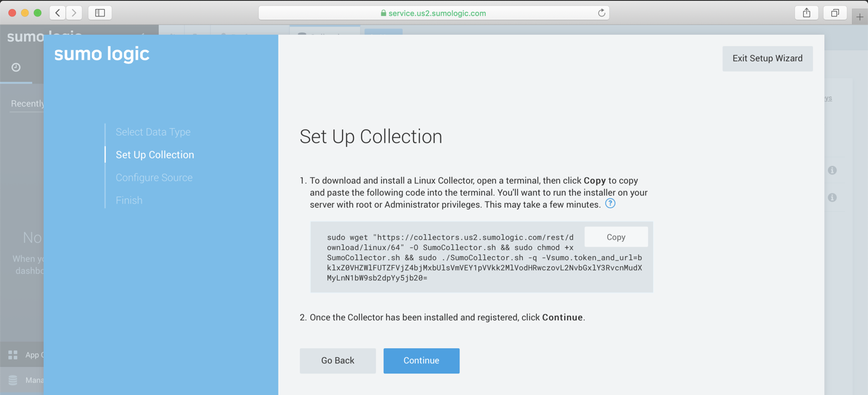Click the macOS window fullscreen green button
Screen dimensions: 868x395
[37, 13]
